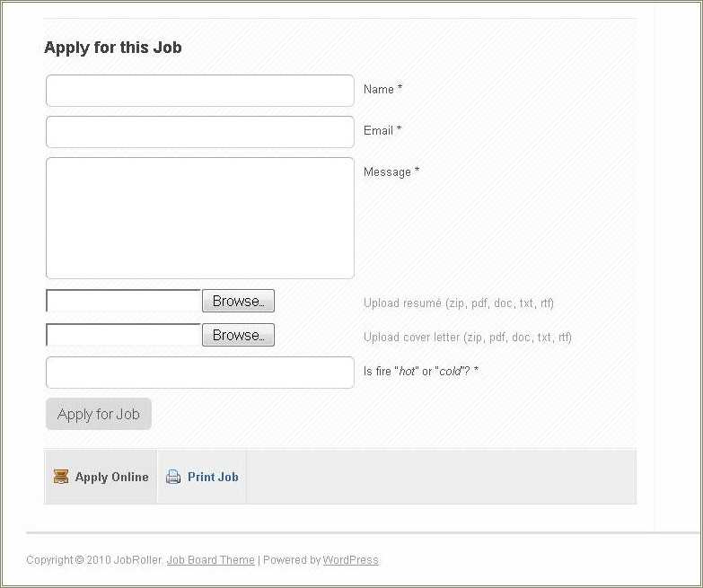
Task: Open the Print Job tab
Action: pos(212,477)
